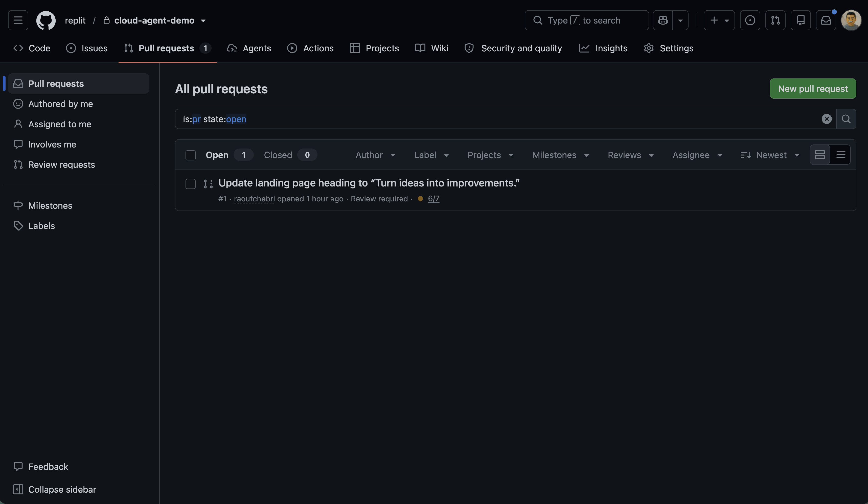Open Review requests in sidebar

(79, 164)
